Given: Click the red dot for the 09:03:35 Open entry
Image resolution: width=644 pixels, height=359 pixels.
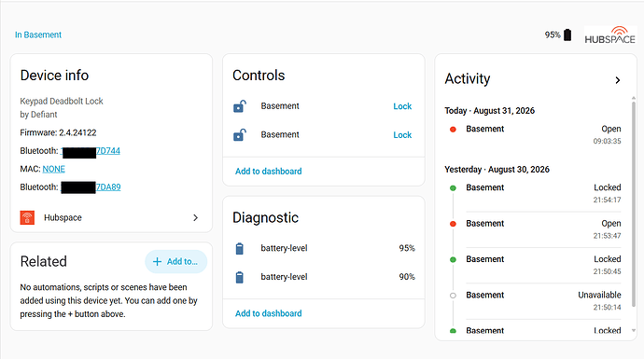Looking at the screenshot, I should pyautogui.click(x=453, y=130).
